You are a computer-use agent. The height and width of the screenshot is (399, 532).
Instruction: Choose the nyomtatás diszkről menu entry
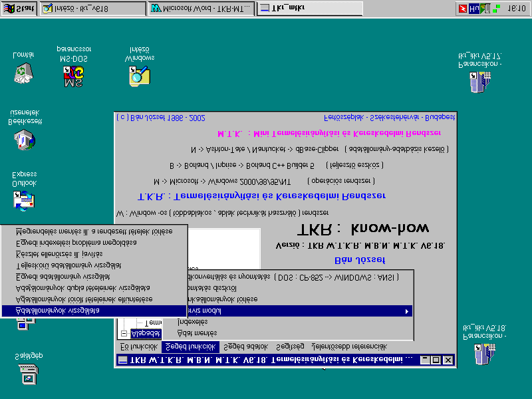[x=300, y=288]
